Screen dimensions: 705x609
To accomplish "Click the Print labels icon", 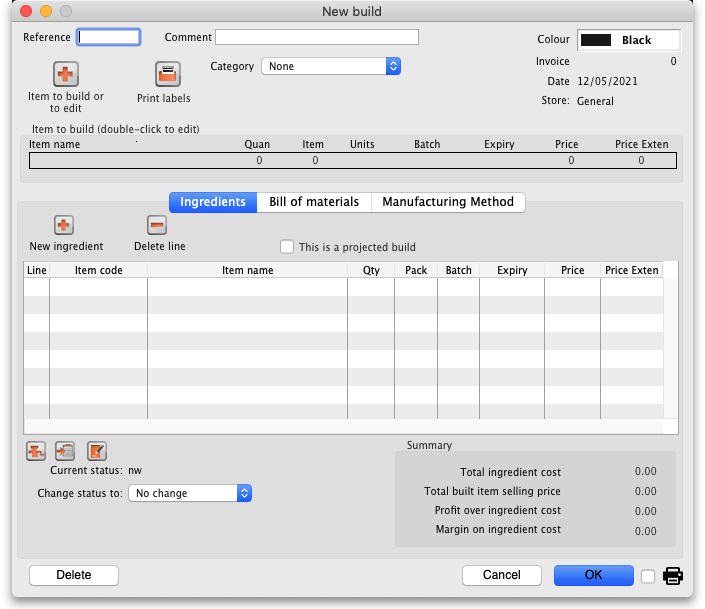I will tap(167, 74).
